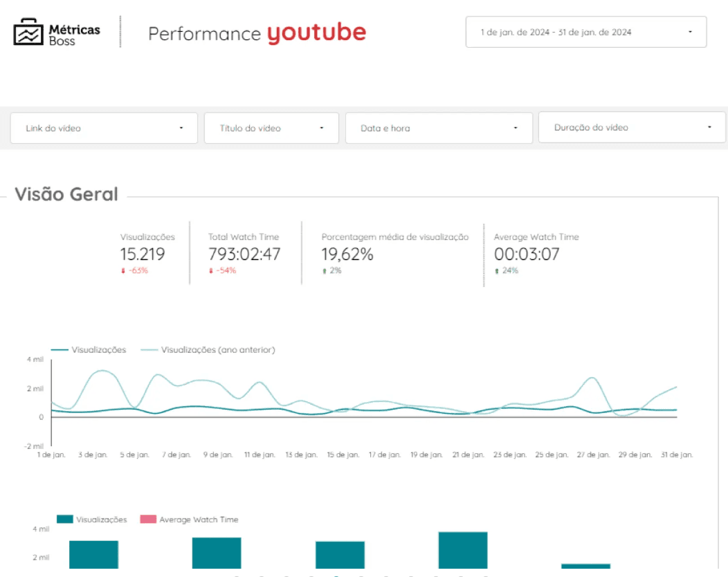Select the Data e hora filter control

pyautogui.click(x=439, y=127)
